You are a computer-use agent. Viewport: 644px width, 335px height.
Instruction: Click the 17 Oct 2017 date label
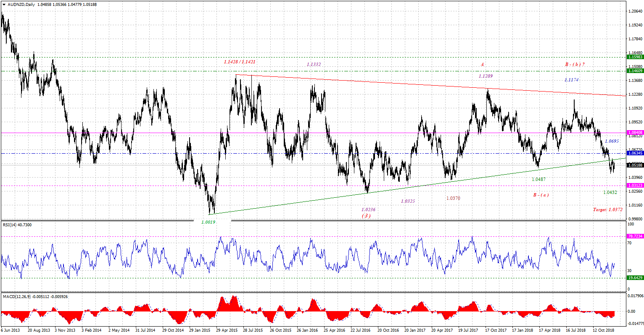coord(496,330)
